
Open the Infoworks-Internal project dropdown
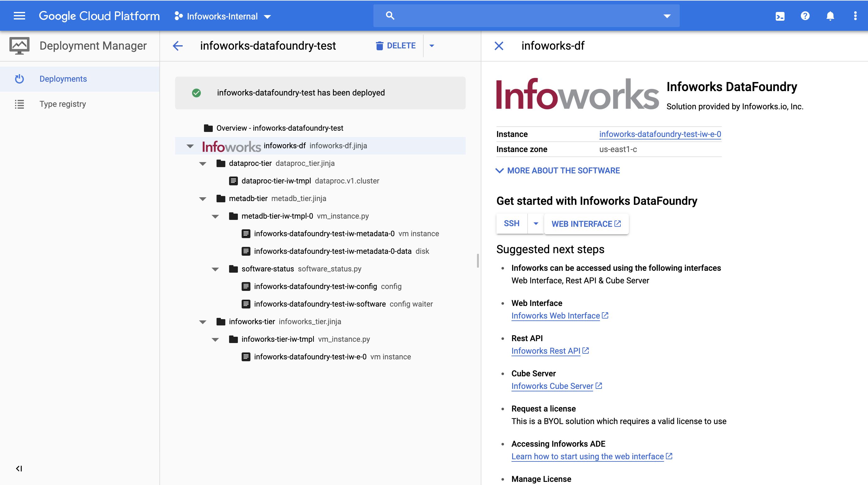click(x=222, y=16)
